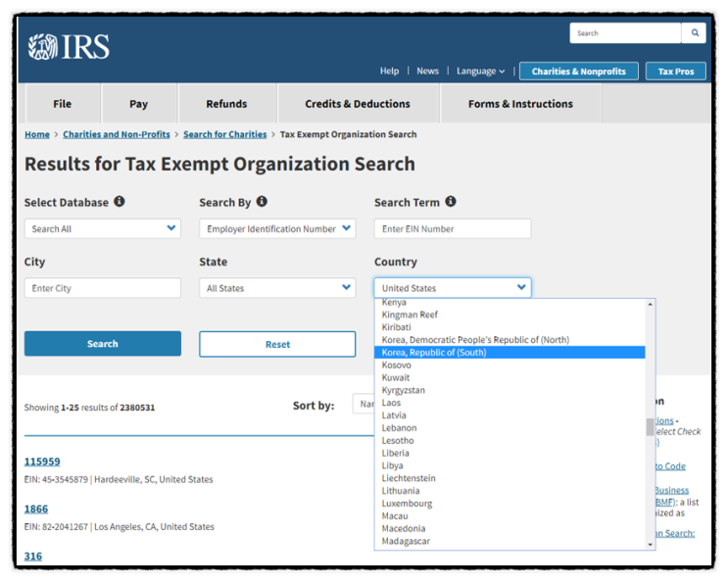Select Kosovo in country list
This screenshot has width=728, height=582.
point(510,364)
